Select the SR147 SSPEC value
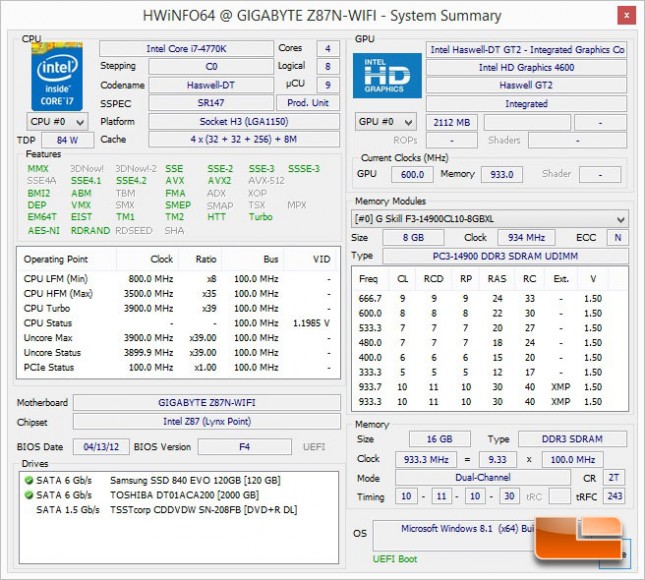Viewport: 645px width, 580px height. (211, 103)
